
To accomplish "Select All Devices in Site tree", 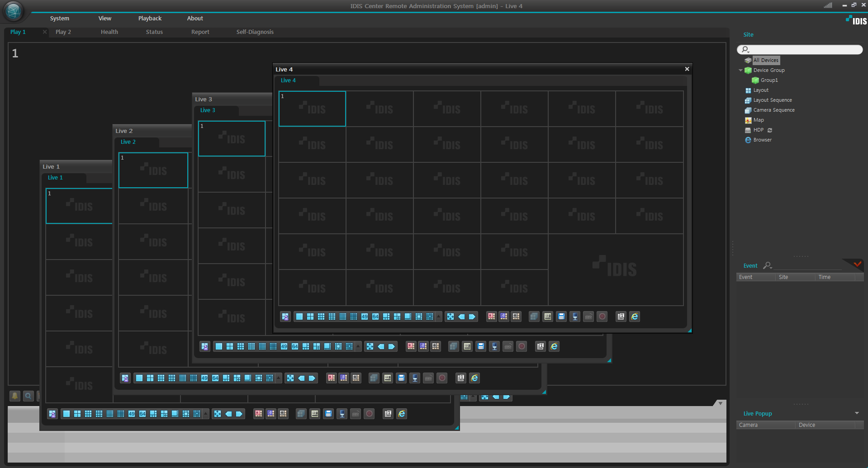I will tap(766, 60).
